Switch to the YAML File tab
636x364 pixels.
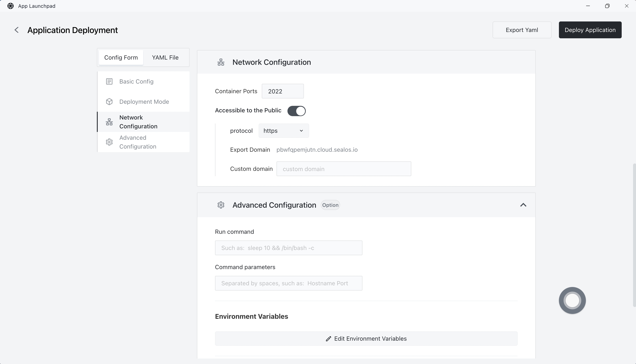click(x=165, y=57)
